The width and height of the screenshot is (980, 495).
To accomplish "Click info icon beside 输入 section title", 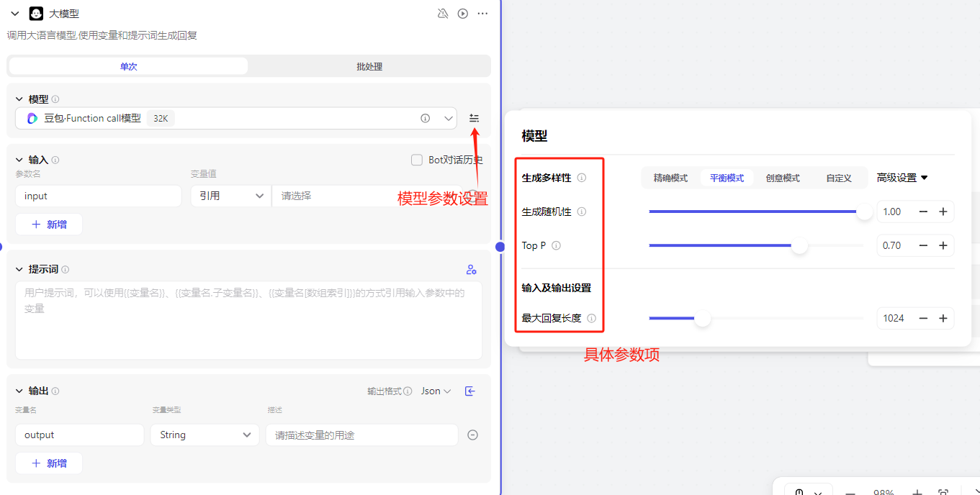I will pos(55,160).
